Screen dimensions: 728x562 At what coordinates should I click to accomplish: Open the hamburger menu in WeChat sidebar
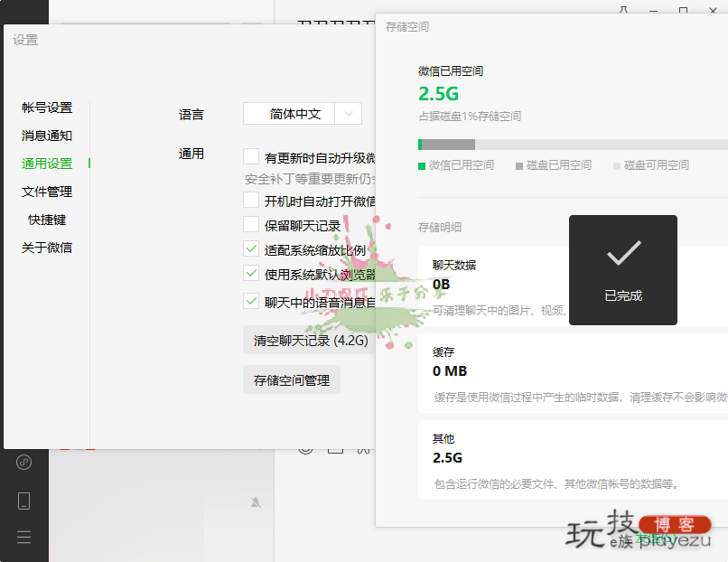point(23,537)
